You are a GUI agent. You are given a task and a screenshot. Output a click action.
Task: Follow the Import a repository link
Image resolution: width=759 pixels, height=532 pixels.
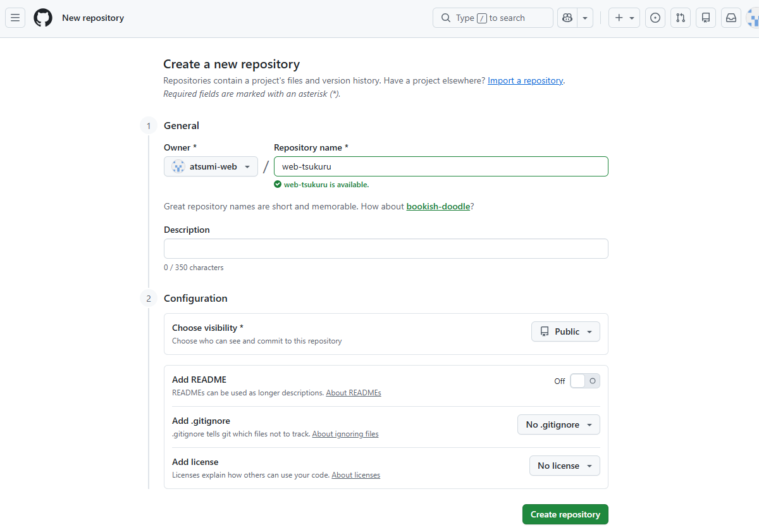(x=525, y=81)
